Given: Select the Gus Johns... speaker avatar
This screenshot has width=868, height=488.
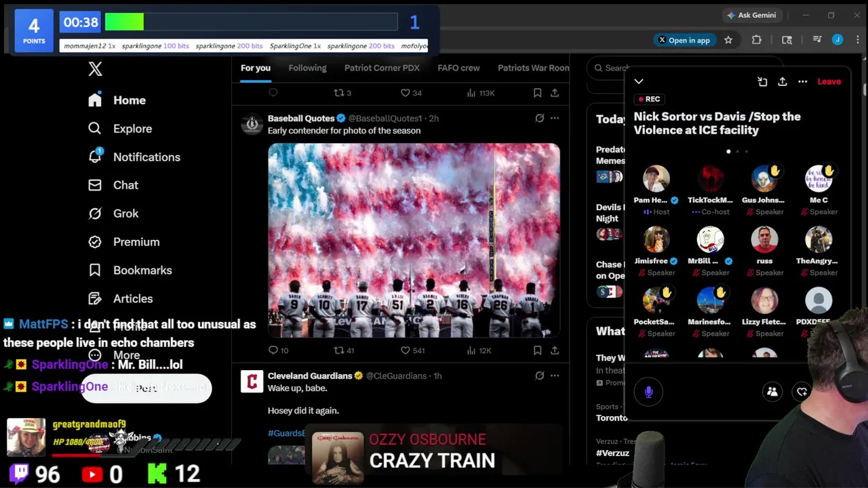Looking at the screenshot, I should point(764,179).
